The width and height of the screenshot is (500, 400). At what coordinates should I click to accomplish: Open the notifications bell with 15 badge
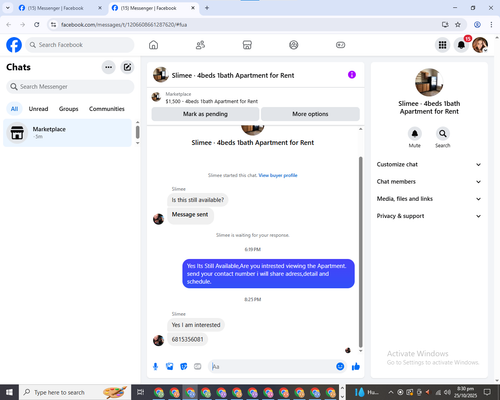[x=461, y=45]
